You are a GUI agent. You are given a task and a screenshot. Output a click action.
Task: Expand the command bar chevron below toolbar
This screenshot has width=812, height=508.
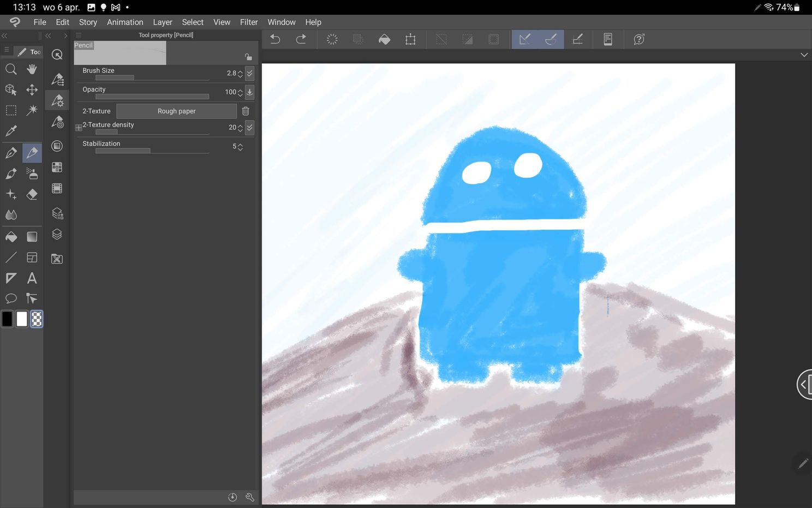(804, 55)
